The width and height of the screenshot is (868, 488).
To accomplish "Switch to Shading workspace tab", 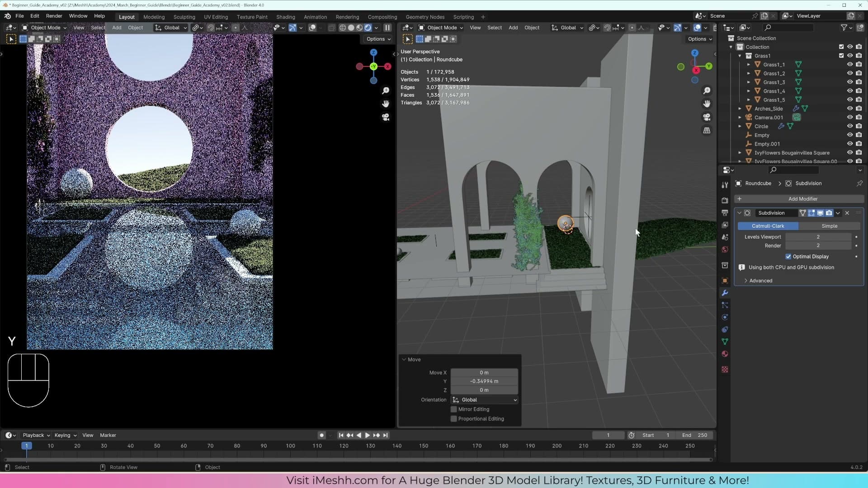I will coord(285,17).
